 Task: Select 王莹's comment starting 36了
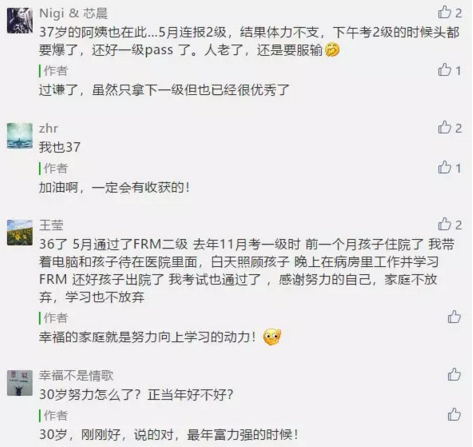tap(247, 270)
